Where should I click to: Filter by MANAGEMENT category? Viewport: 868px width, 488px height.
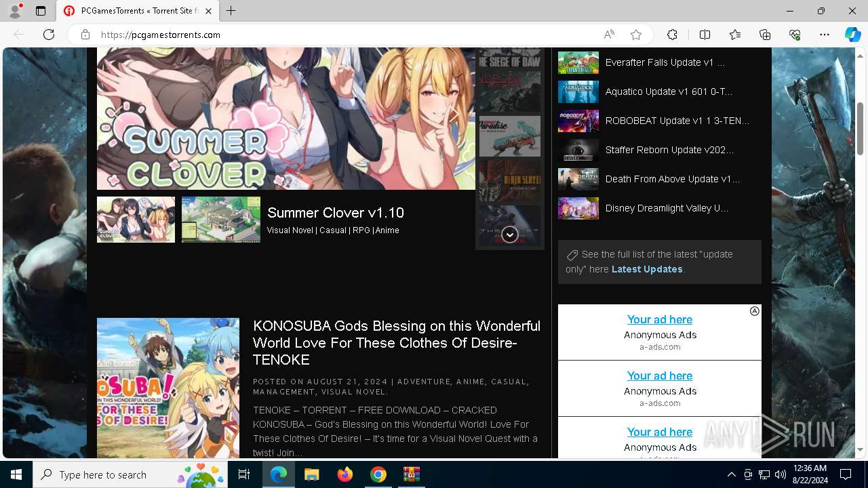click(283, 392)
